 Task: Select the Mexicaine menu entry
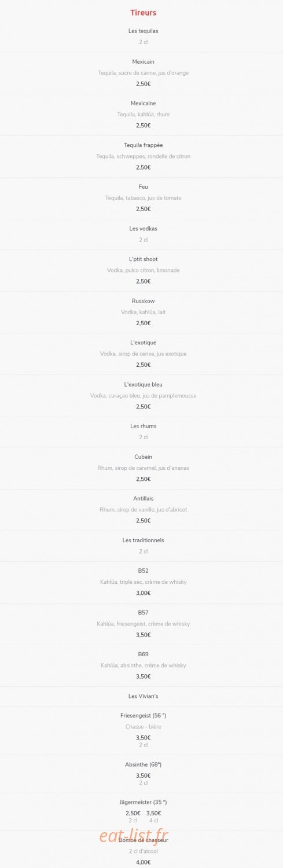click(143, 103)
